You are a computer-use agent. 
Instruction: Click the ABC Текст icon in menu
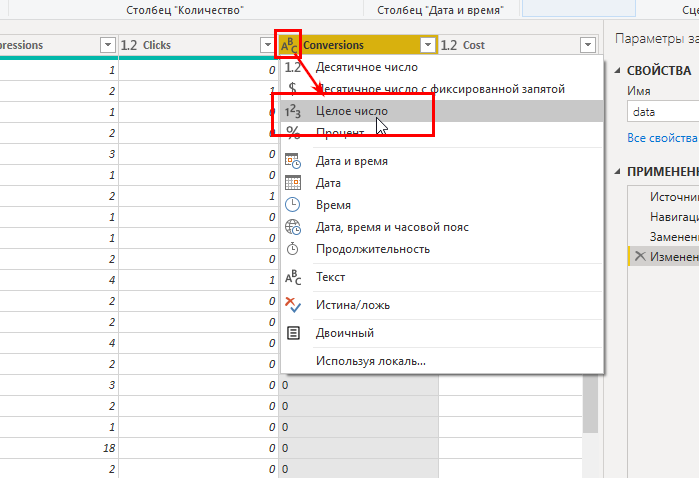pos(293,277)
